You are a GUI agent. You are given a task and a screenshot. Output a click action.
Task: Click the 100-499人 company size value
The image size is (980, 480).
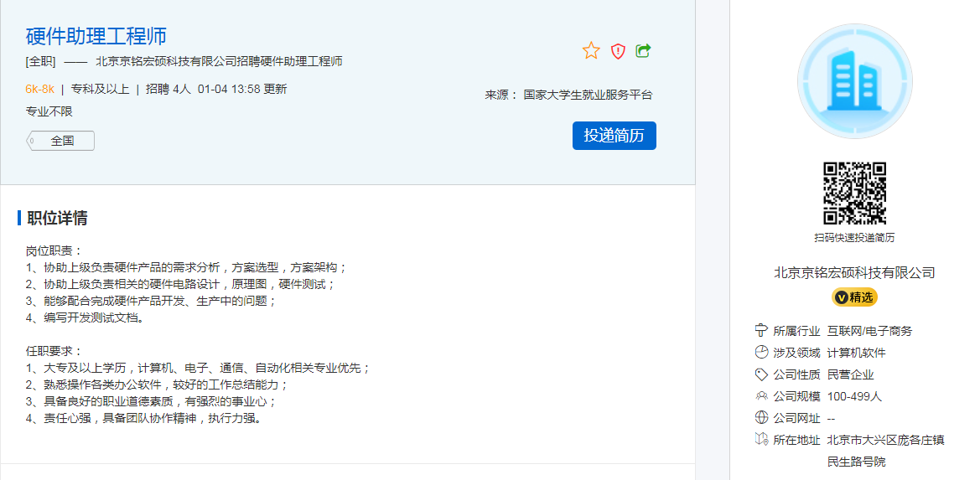[854, 396]
